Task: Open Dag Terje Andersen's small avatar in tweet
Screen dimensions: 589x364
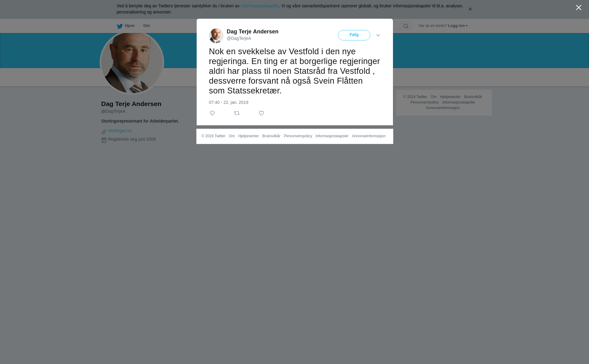Action: click(216, 36)
